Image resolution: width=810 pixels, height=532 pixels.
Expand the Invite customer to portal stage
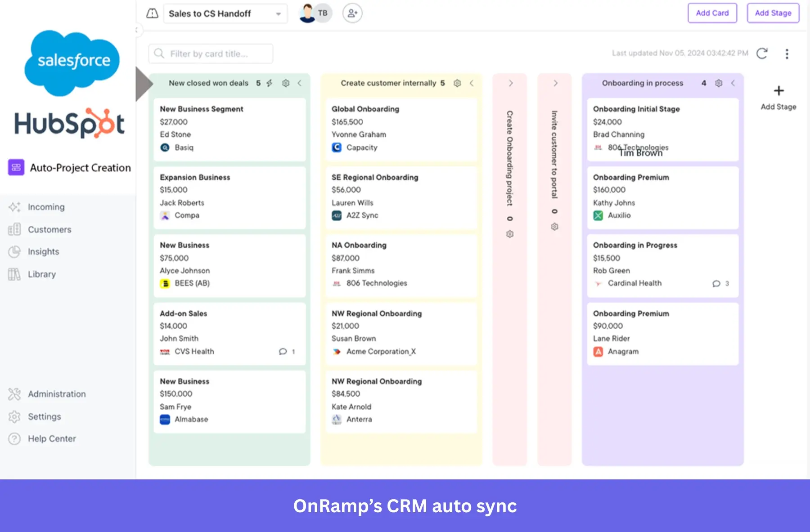555,83
